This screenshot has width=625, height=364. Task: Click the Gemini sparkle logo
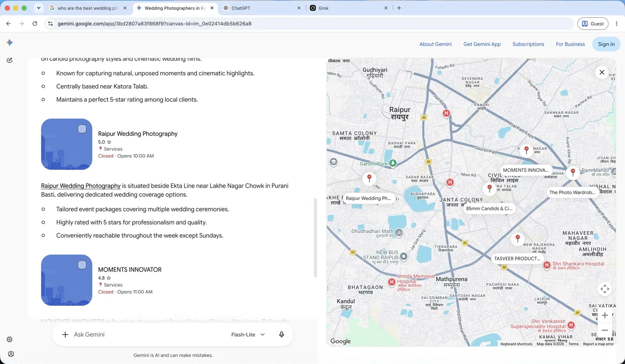[x=10, y=42]
